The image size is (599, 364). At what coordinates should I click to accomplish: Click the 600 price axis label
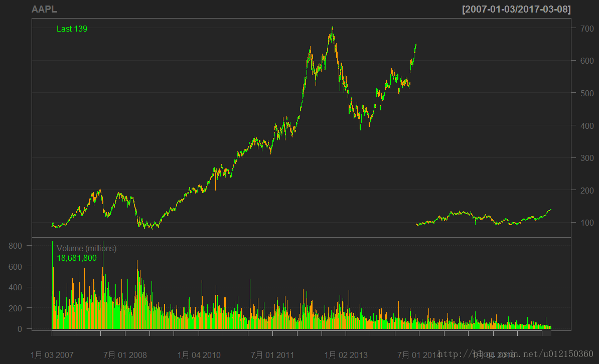click(587, 61)
